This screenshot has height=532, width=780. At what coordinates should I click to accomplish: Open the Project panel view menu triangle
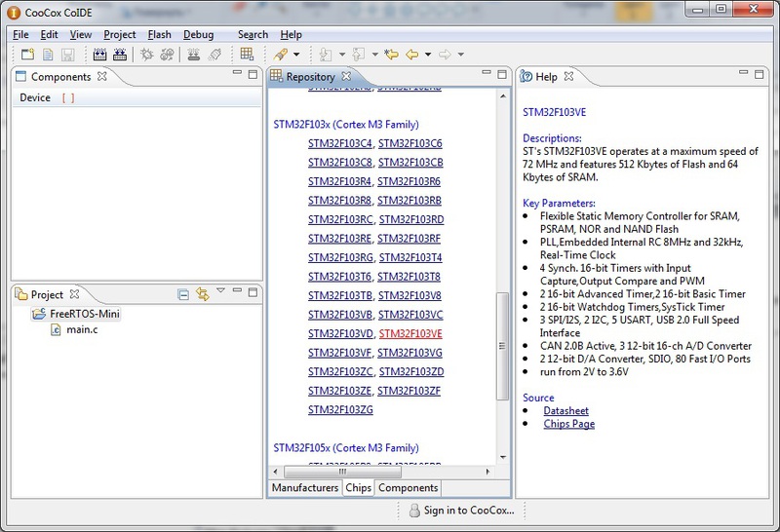(x=221, y=290)
